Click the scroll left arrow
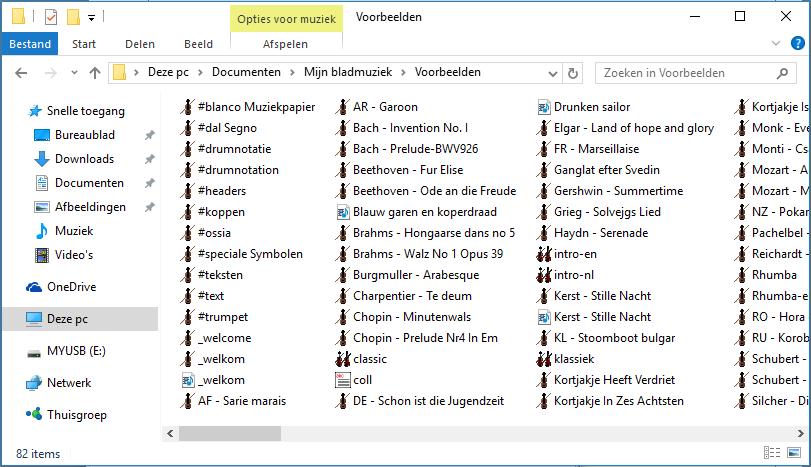The image size is (811, 467). [170, 433]
